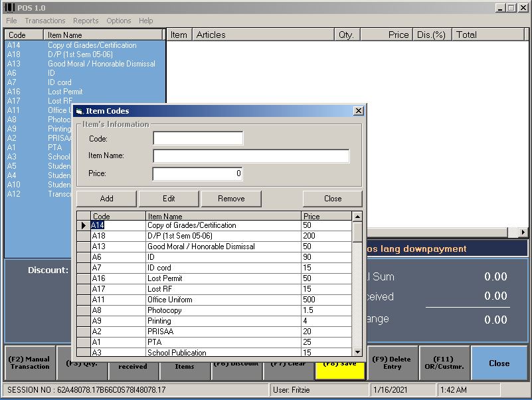Click the price 1.5 cell for Photocopy
The height and width of the screenshot is (400, 532).
(x=326, y=310)
